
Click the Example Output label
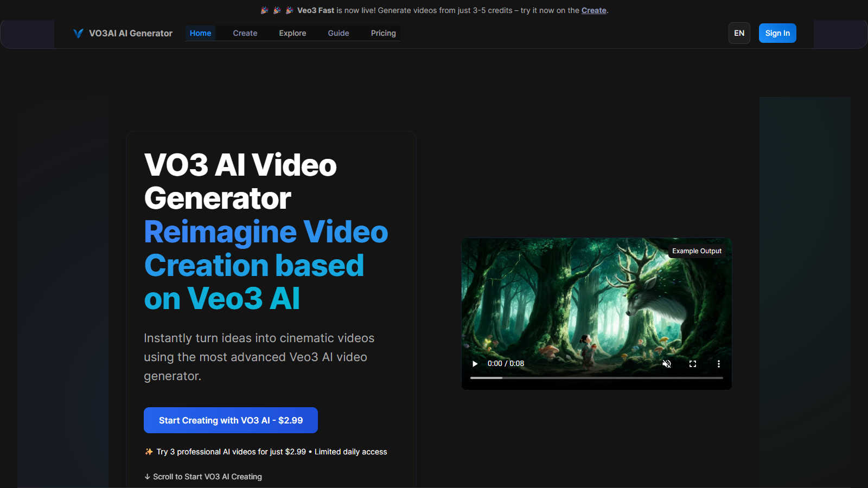(697, 251)
